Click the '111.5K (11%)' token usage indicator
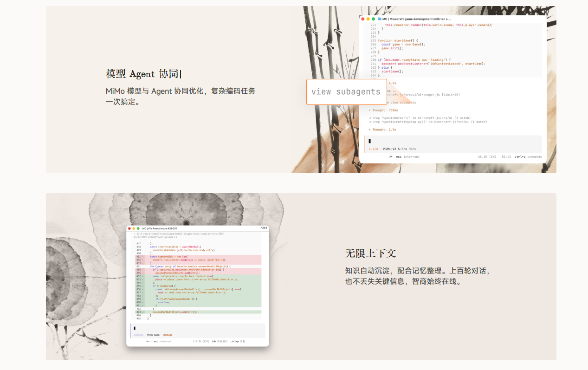The height and width of the screenshot is (370, 588). click(201, 341)
